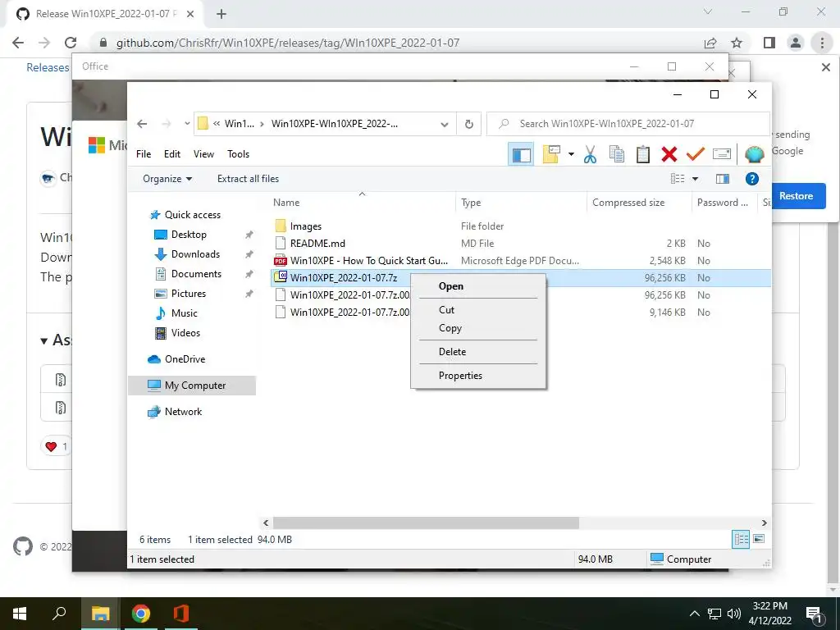The width and height of the screenshot is (840, 630).
Task: Click the Paste clipboard toolbar icon
Action: 643,154
